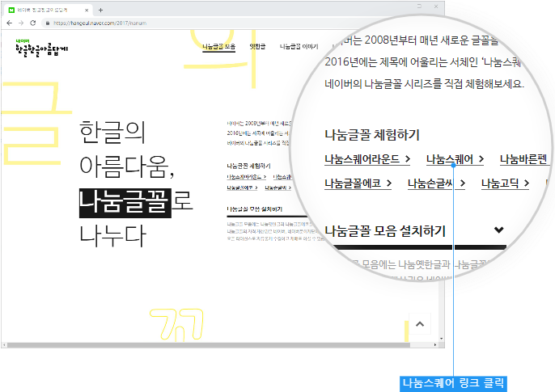Screen dimensions: 555x392
Task: Click the horizontal scrollbar left arrow
Action: point(4,344)
